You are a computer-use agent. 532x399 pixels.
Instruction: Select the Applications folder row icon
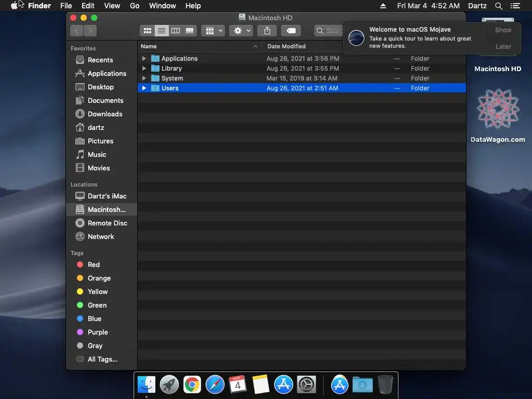155,58
